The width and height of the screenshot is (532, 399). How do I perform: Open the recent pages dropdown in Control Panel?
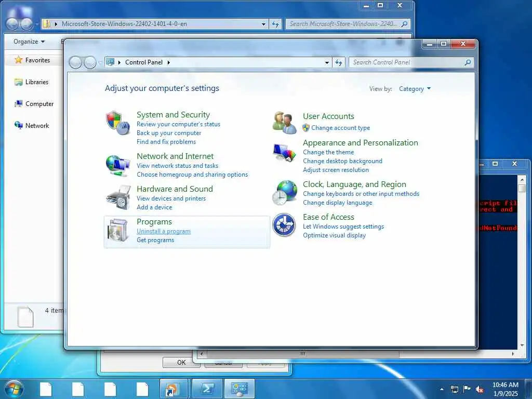coord(100,62)
